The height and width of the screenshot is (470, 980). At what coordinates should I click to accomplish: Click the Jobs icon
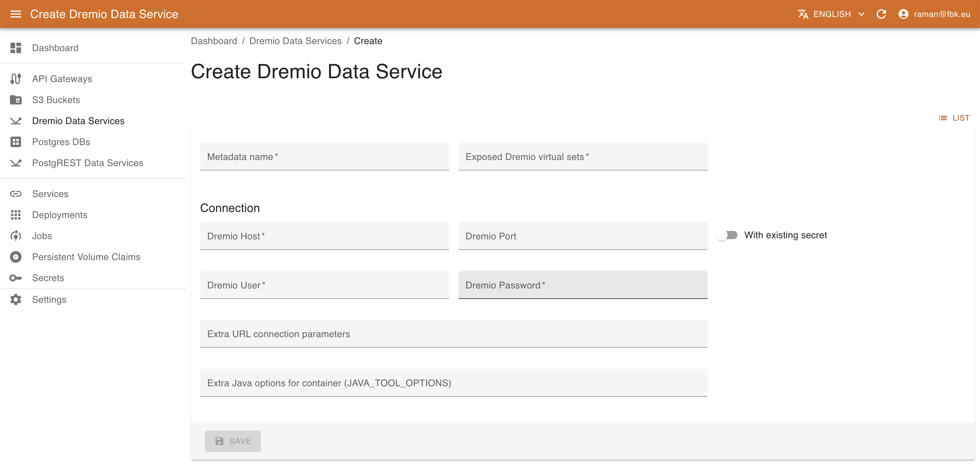15,236
